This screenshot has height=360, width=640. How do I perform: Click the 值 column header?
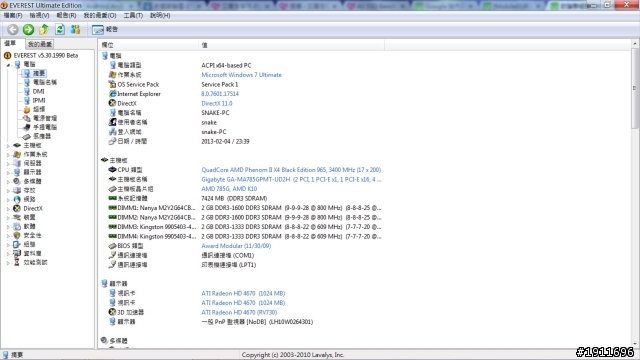291,45
